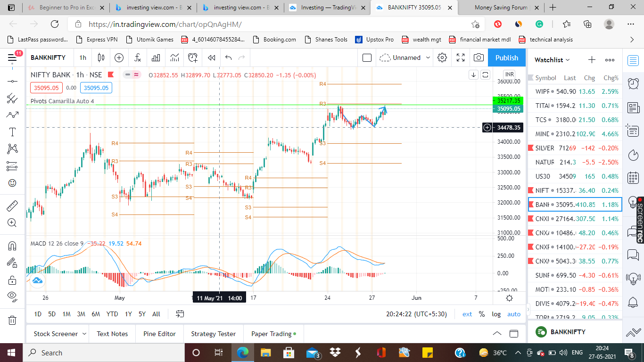Toggle extended hours ext option
The height and width of the screenshot is (362, 644).
pyautogui.click(x=467, y=314)
